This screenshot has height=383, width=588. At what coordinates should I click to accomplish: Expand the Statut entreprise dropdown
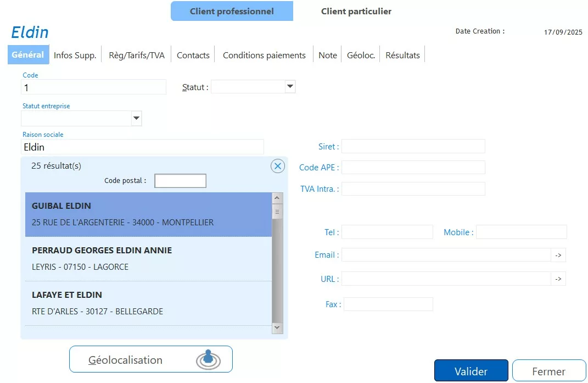click(137, 118)
